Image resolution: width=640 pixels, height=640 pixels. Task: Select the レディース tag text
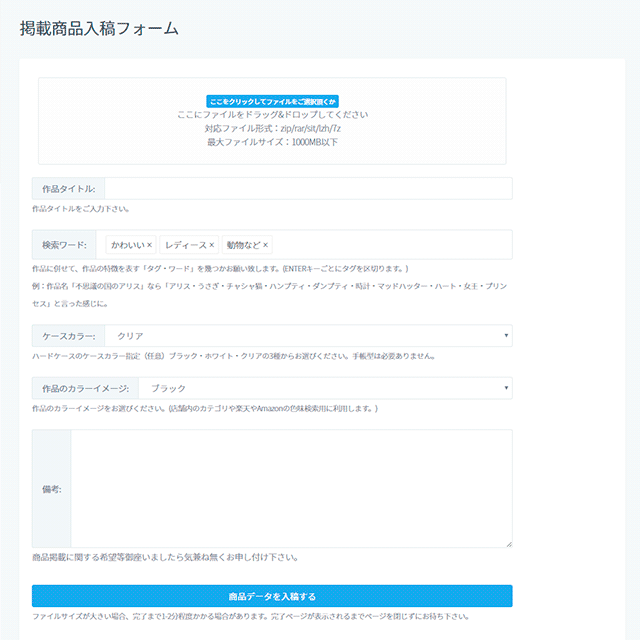click(185, 245)
